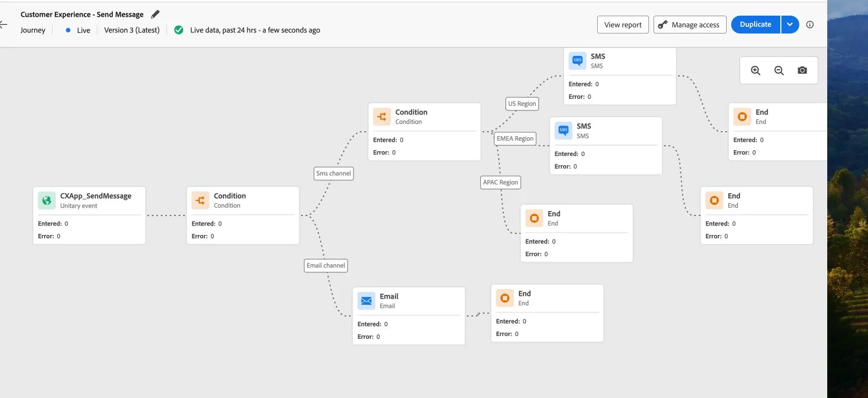Click the EMEA Region path label
The image size is (868, 398).
pos(515,138)
